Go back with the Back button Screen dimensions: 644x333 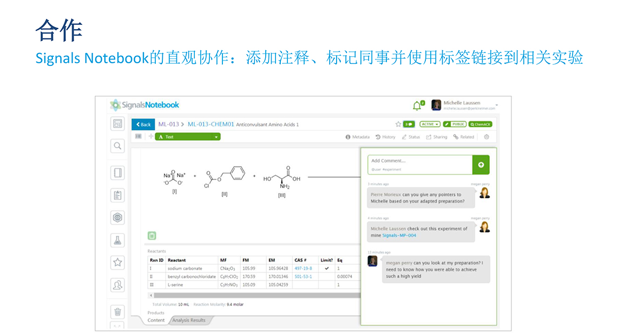pos(143,124)
